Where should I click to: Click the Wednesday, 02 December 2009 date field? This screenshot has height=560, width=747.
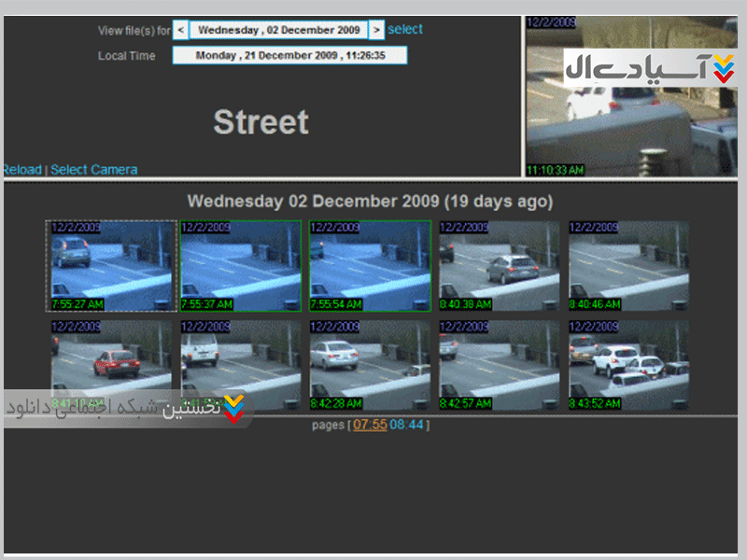click(278, 30)
